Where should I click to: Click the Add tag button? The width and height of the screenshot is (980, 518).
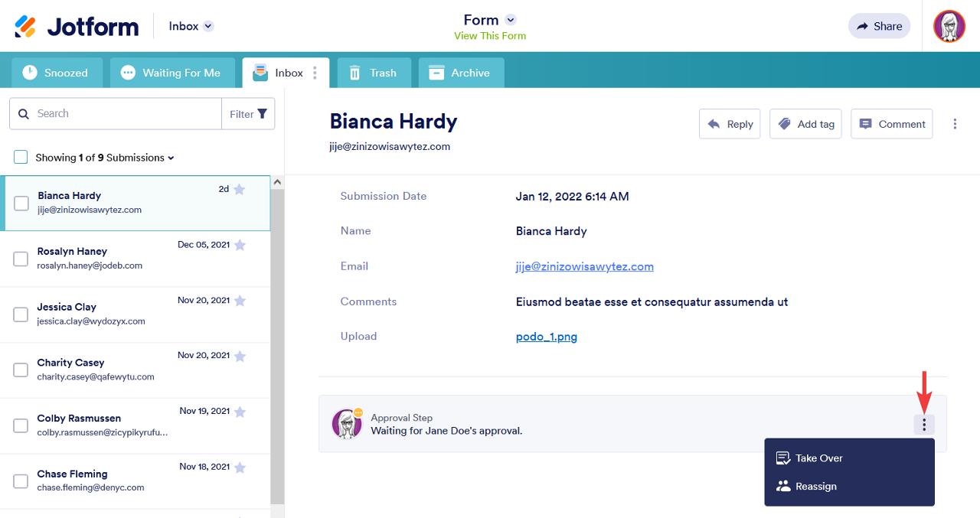805,124
